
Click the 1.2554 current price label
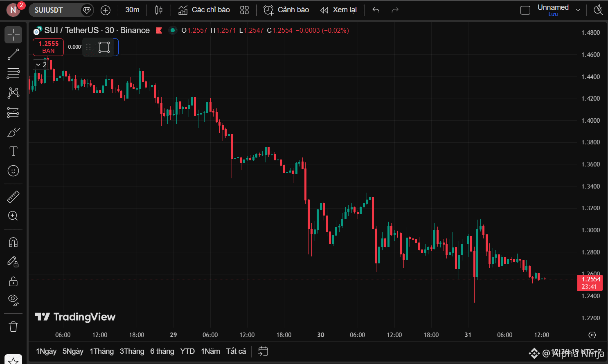click(590, 283)
